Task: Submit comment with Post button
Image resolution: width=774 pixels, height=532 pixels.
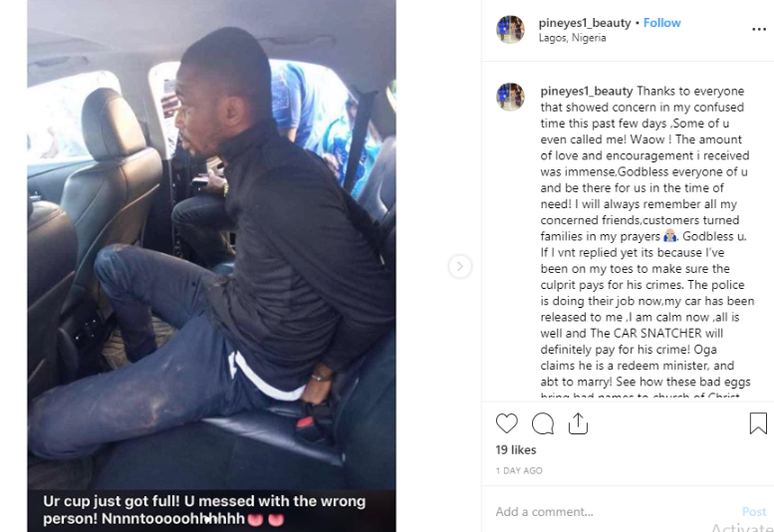Action: (x=754, y=512)
